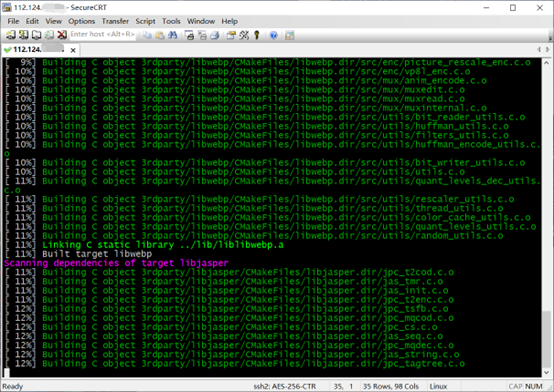
Task: Open the Transfer menu
Action: point(115,21)
